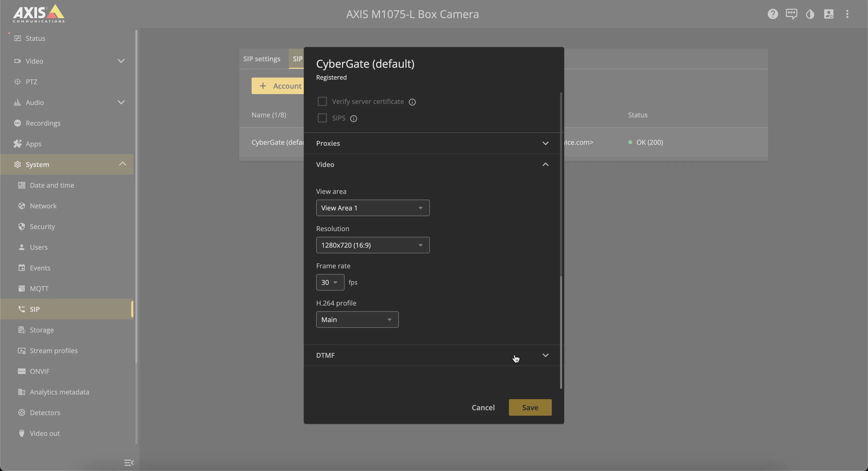Screen dimensions: 868x471
Task: Click the Network globe icon
Action: click(21, 206)
